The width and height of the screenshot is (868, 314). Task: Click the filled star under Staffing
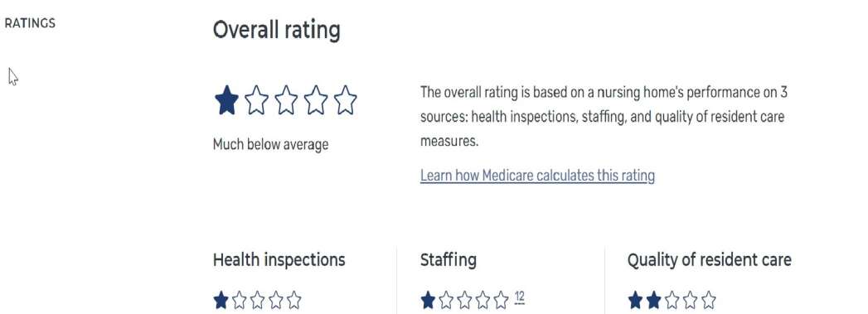[428, 301]
